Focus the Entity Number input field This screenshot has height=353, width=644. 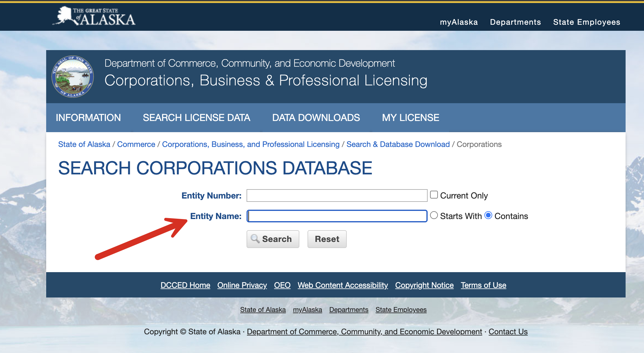click(337, 196)
